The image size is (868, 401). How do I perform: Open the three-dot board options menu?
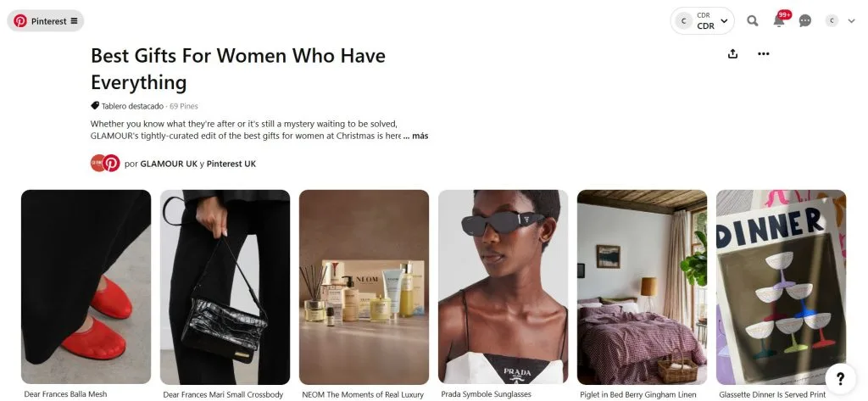[764, 53]
